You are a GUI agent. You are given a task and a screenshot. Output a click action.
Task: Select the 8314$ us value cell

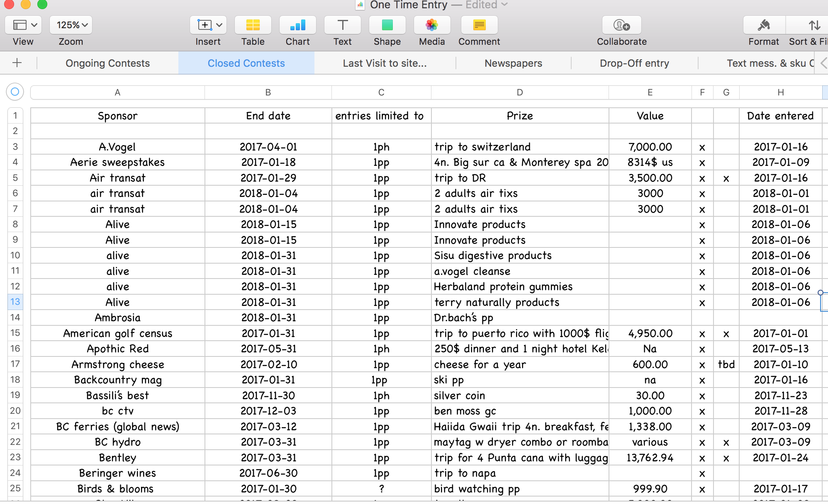pyautogui.click(x=650, y=162)
